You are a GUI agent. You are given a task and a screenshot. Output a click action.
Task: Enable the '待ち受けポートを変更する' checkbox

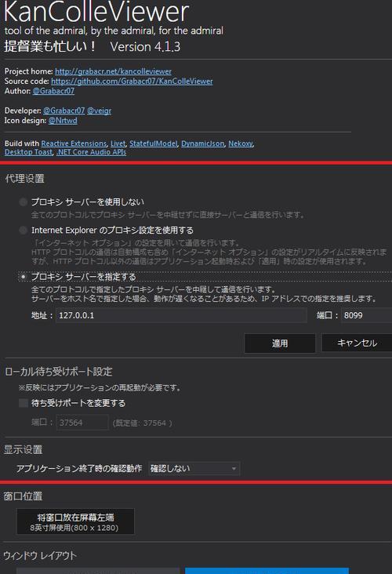tap(24, 403)
